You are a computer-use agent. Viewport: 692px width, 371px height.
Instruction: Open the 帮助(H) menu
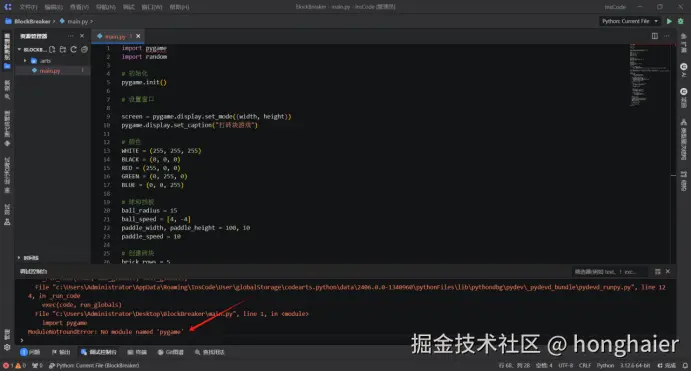[179, 7]
